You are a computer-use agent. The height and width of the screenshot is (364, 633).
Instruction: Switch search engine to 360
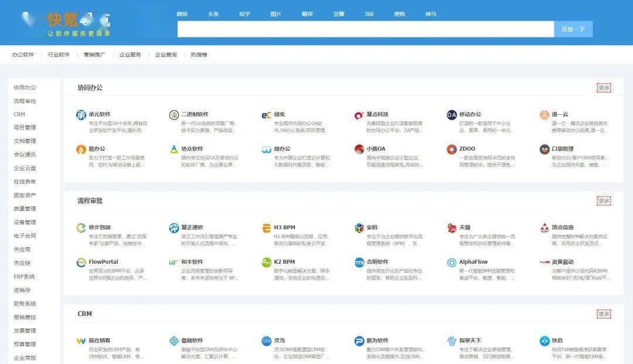coord(369,14)
